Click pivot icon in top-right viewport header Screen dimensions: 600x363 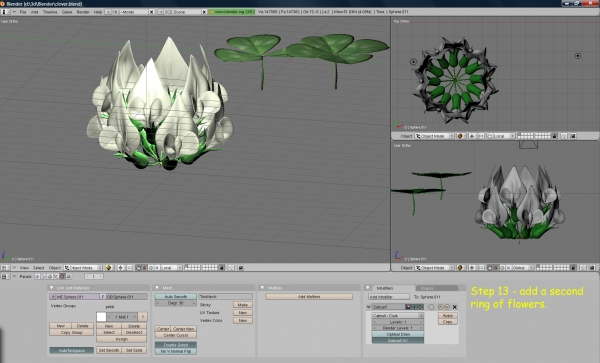(472, 136)
